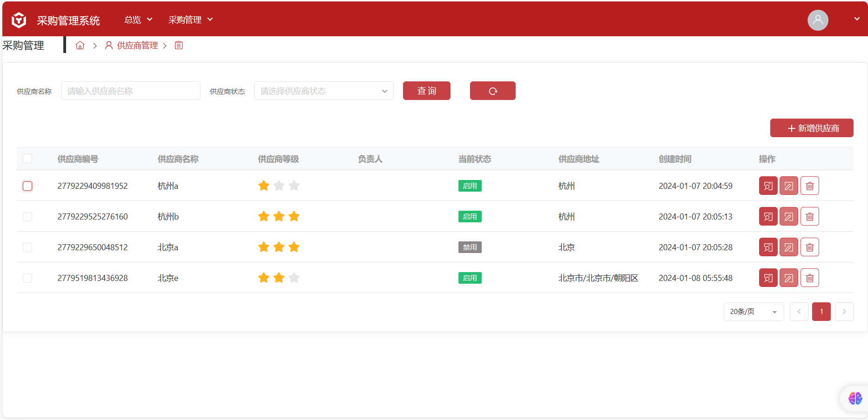View details of supplier 杭州b
The width and height of the screenshot is (868, 420).
coord(768,216)
